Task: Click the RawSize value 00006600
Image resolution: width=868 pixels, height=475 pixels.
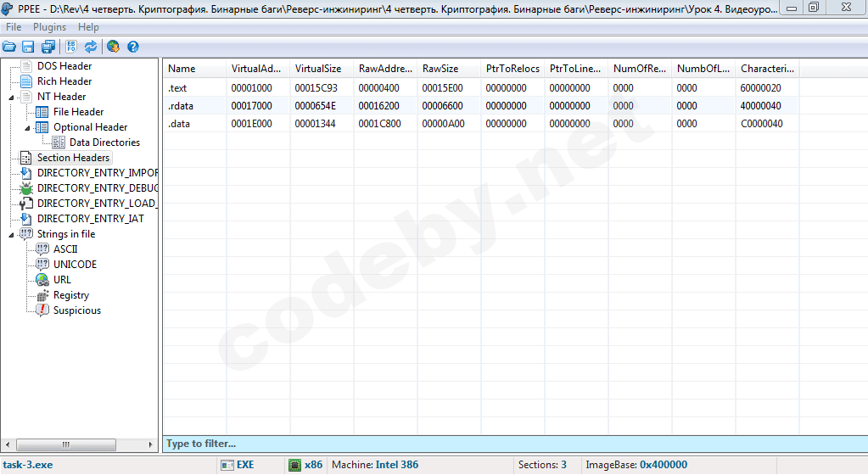Action: pyautogui.click(x=442, y=106)
